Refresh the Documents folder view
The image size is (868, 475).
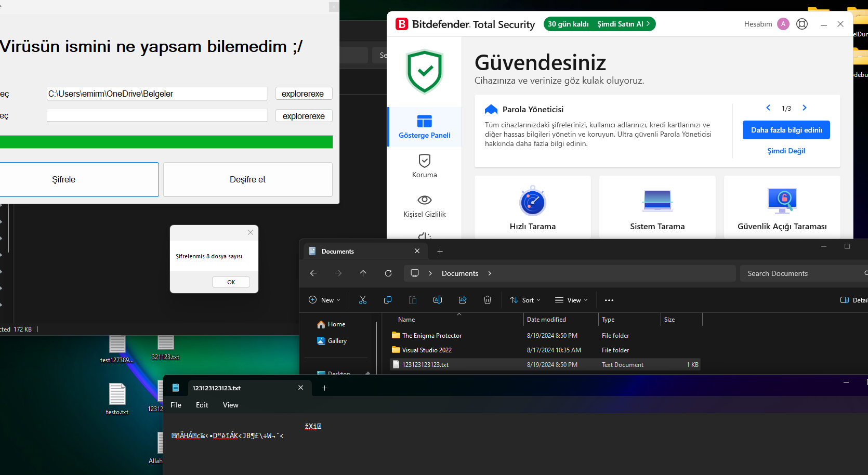tap(388, 273)
